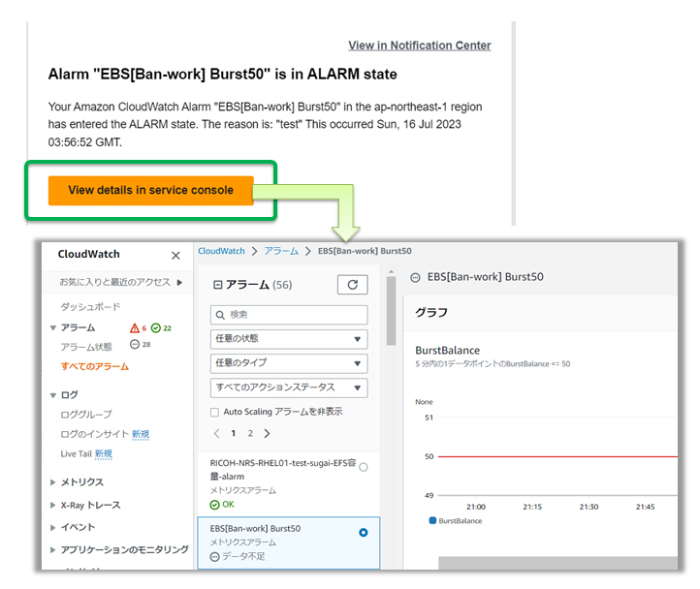Viewport: 700px width, 589px height.
Task: Refresh the alarm list
Action: (352, 285)
